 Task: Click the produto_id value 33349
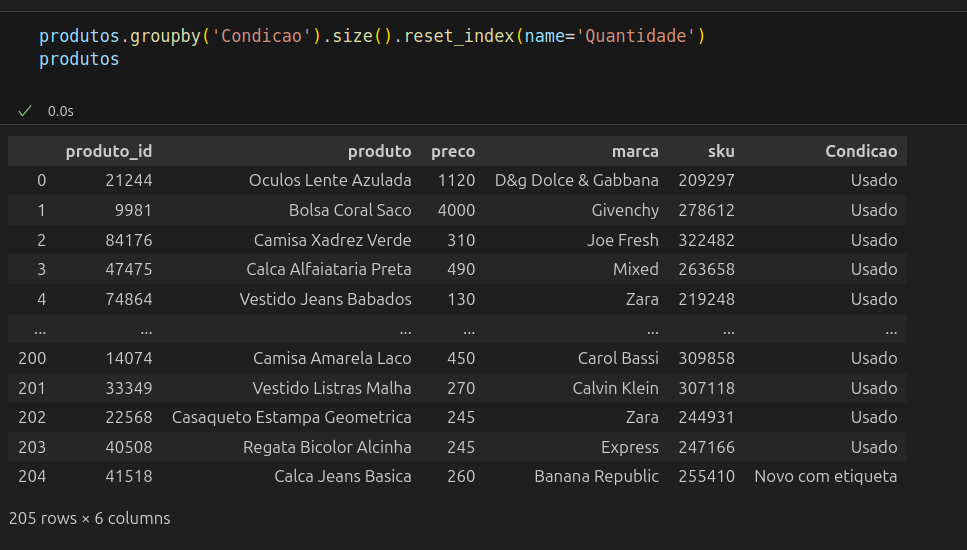[129, 388]
